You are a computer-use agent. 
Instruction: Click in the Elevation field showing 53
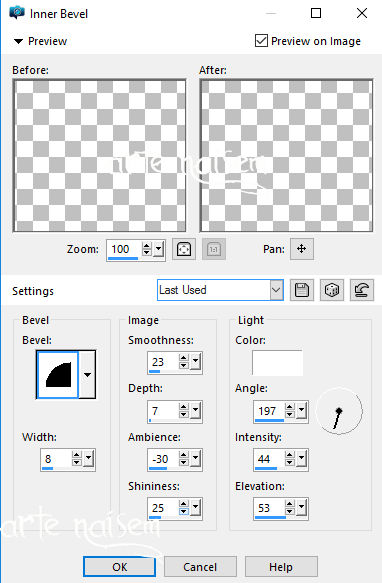click(269, 508)
